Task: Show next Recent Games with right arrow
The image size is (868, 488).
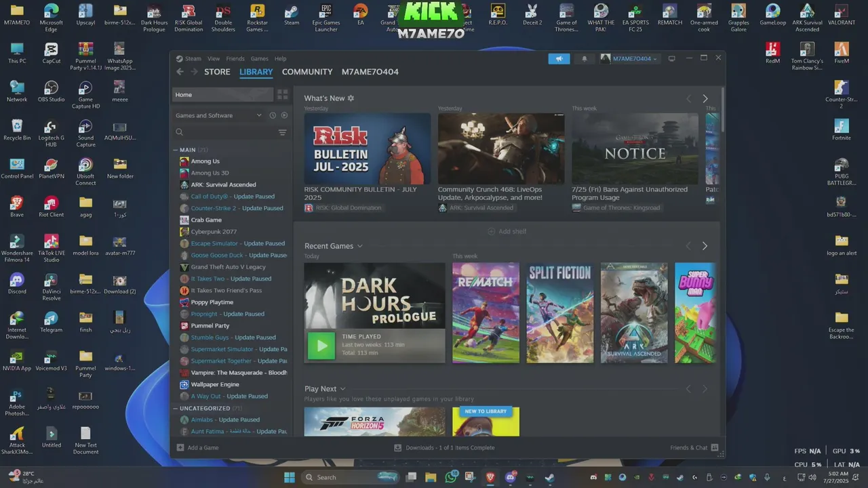Action: (x=705, y=246)
